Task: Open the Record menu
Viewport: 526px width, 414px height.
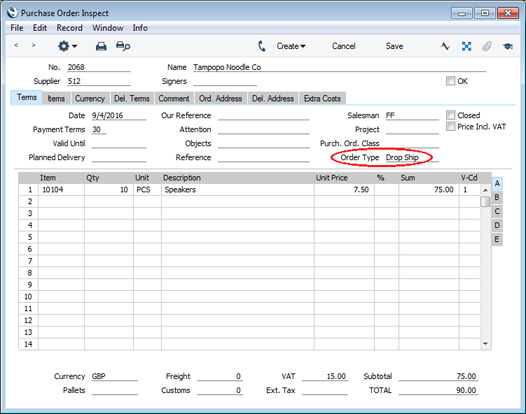Action: click(69, 28)
